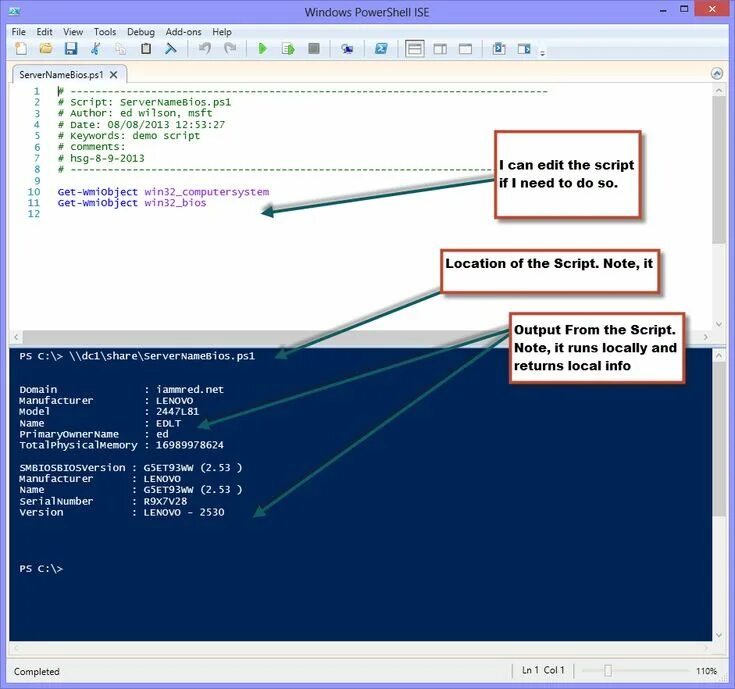Open the Debug menu

(141, 32)
